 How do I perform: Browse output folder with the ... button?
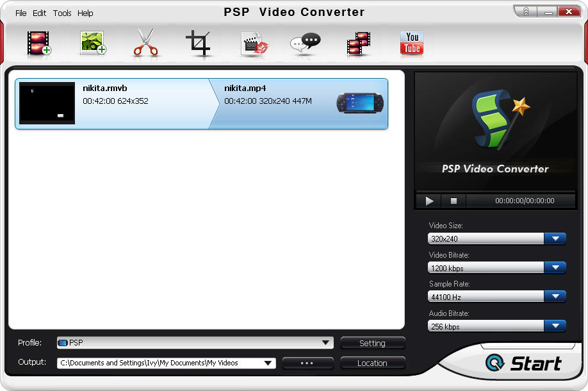point(307,363)
